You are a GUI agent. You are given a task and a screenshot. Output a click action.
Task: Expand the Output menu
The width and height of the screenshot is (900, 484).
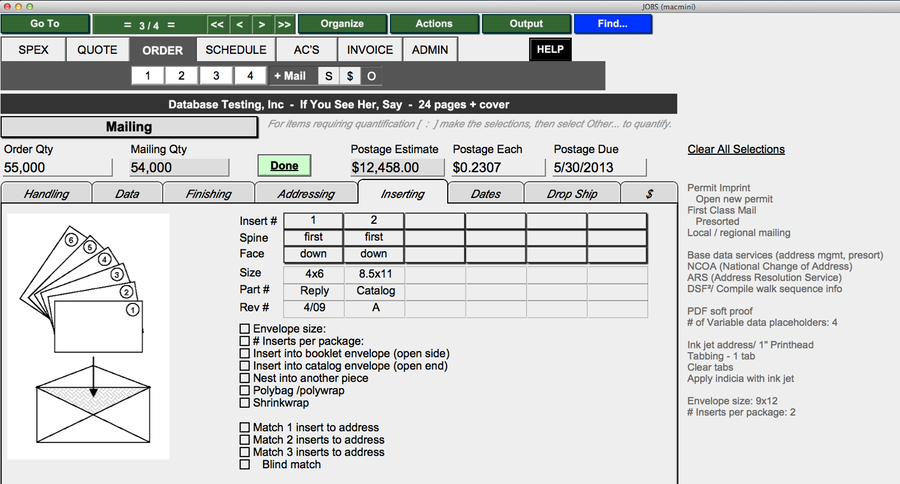click(526, 24)
